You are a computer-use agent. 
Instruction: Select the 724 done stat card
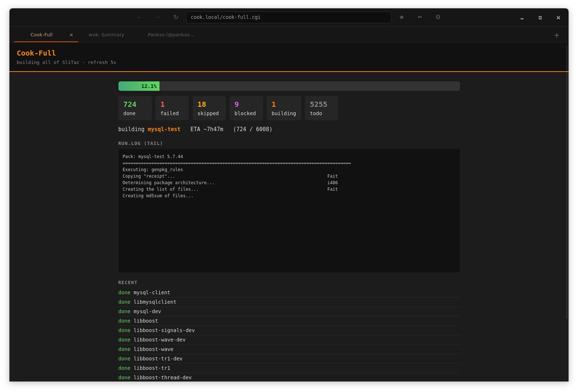click(135, 108)
